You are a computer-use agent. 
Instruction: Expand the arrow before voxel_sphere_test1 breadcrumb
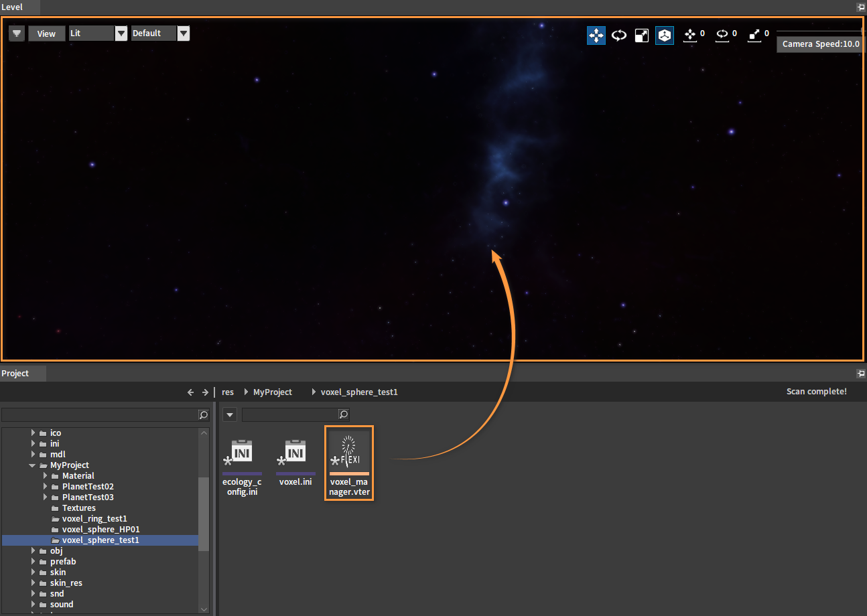click(x=314, y=392)
